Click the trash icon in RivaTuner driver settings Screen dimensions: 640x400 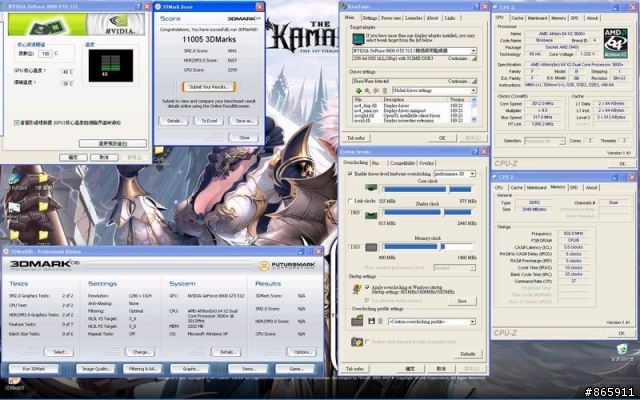pyautogui.click(x=384, y=91)
